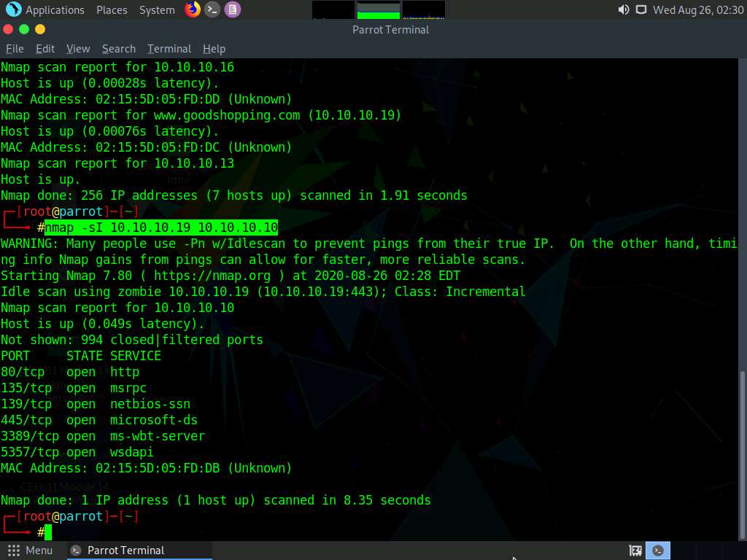
Task: Click the line '445/tcp open microsoft-ds'
Action: pos(99,421)
